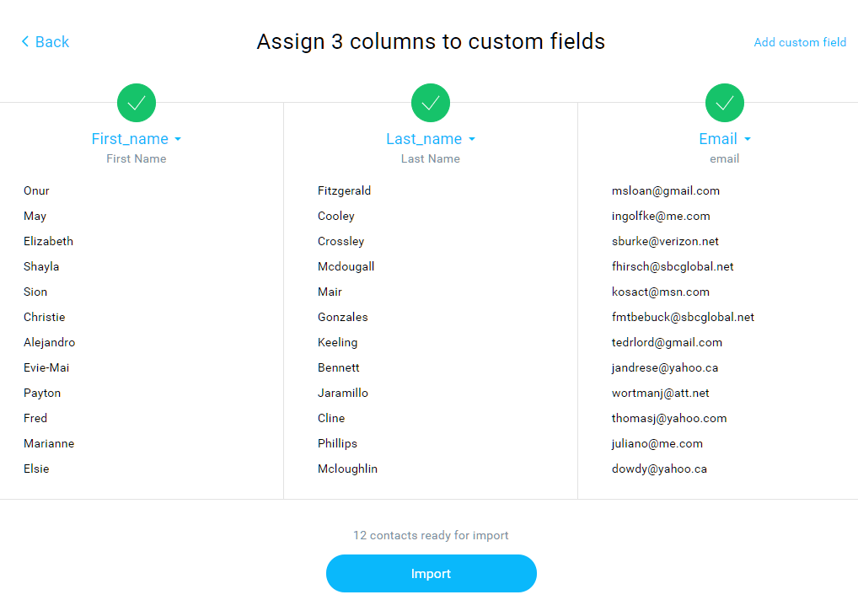Open the First_name field dropdown
858x616 pixels.
pyautogui.click(x=137, y=139)
